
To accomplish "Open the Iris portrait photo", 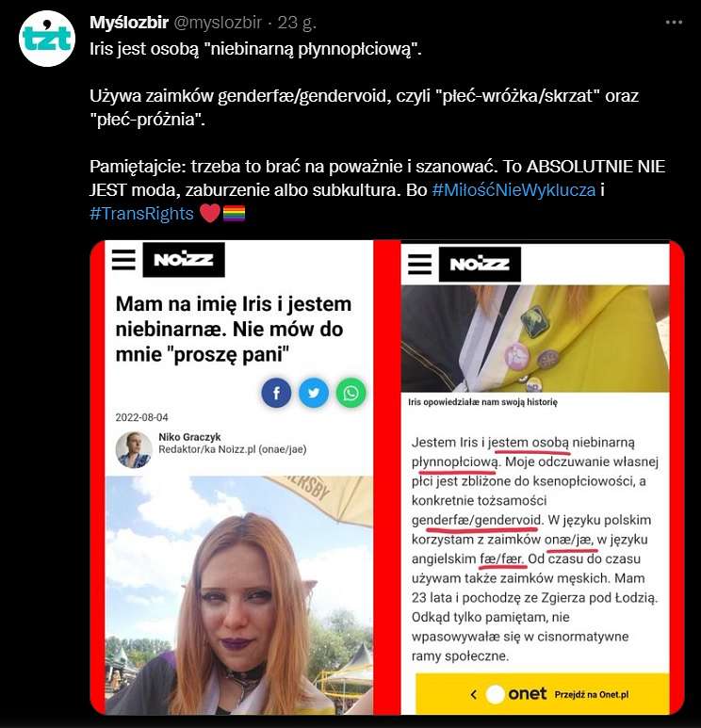I will pyautogui.click(x=238, y=595).
